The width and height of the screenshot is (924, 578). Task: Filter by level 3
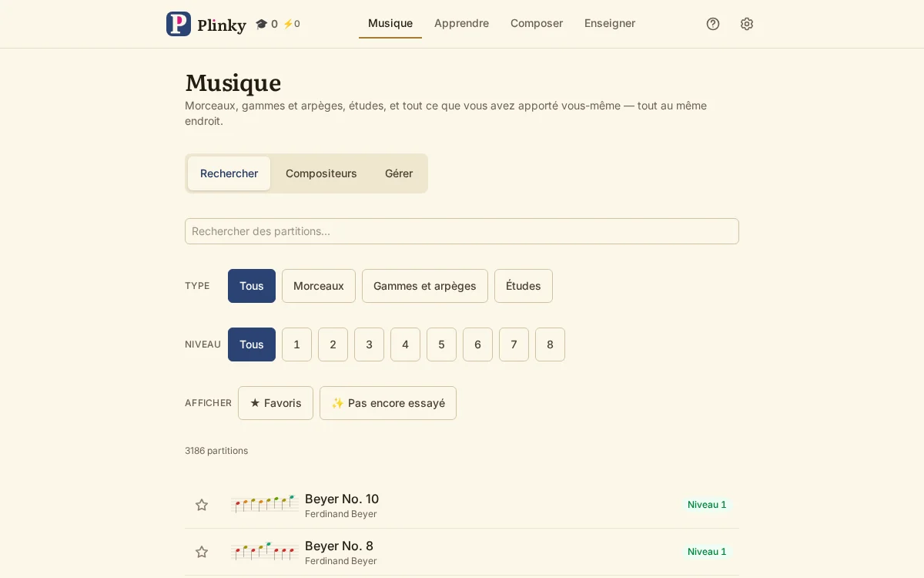pyautogui.click(x=369, y=344)
